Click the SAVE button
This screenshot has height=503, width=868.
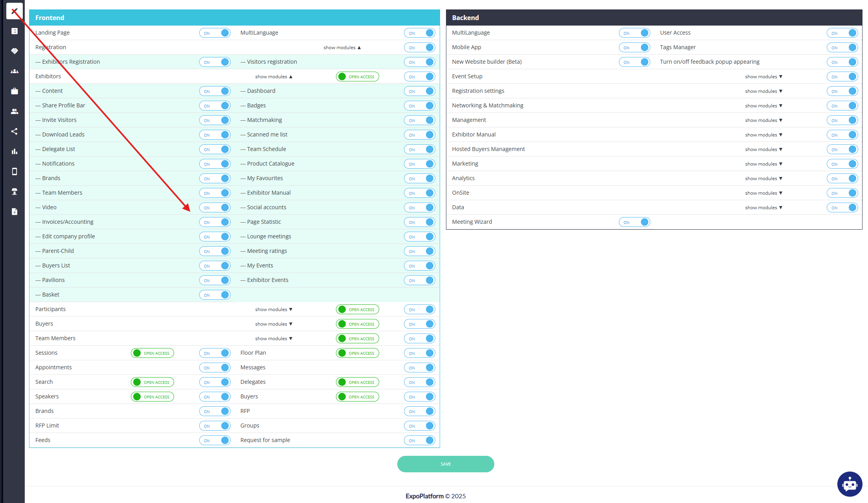[446, 464]
